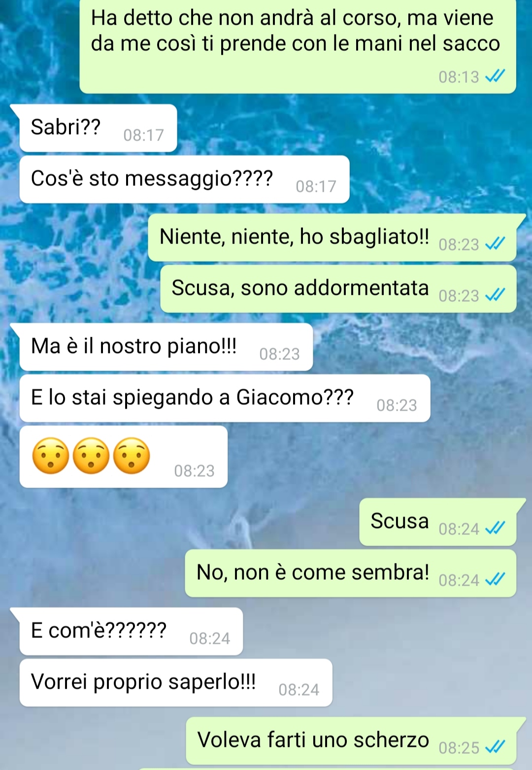This screenshot has width=532, height=770.
Task: Select the 'Cos'è sto messaggio????' message
Action: point(184,179)
